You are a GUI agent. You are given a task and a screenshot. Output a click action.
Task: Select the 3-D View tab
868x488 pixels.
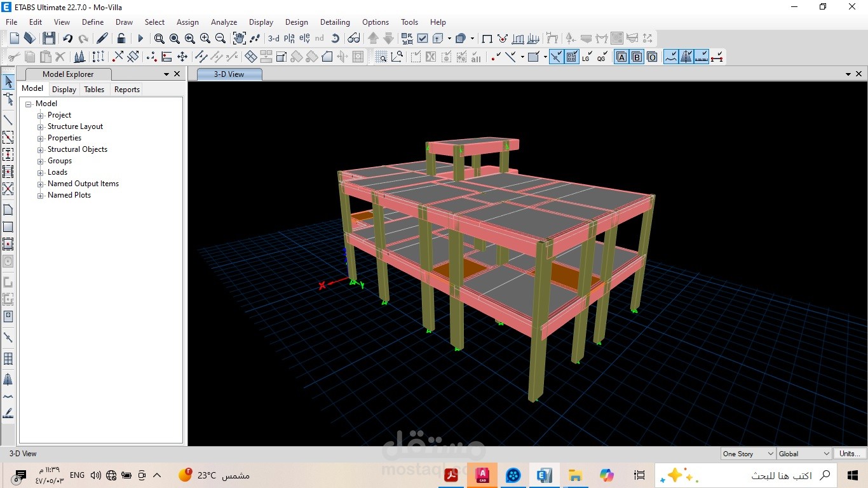(229, 74)
